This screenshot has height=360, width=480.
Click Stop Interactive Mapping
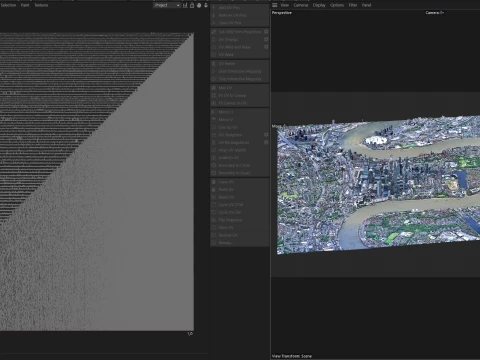tap(240, 79)
